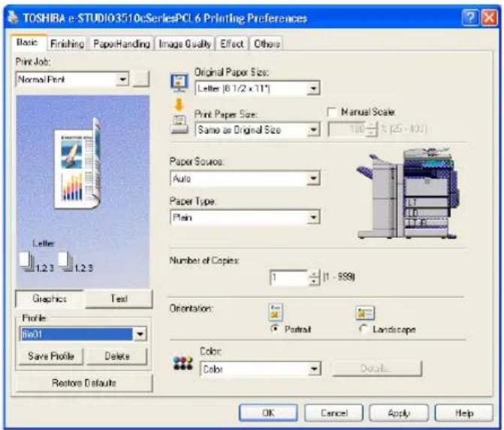The image size is (504, 430).
Task: Click the Number of Copies input field
Action: (x=289, y=278)
